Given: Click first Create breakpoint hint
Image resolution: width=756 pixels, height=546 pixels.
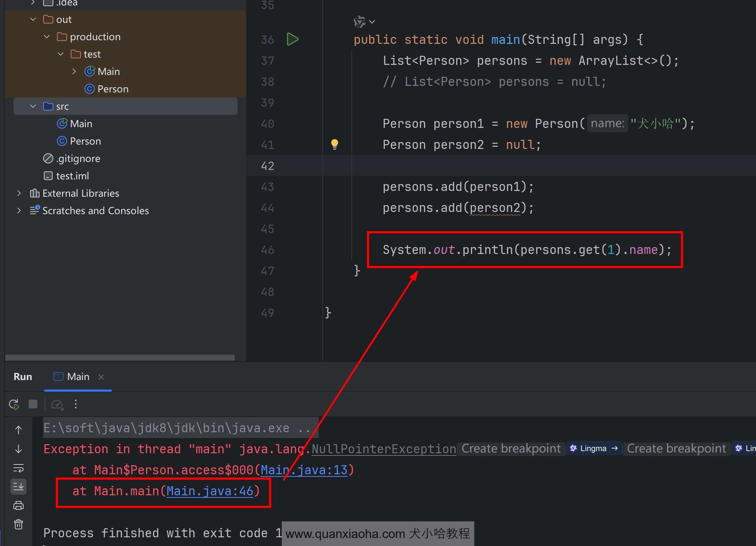Looking at the screenshot, I should point(511,449).
